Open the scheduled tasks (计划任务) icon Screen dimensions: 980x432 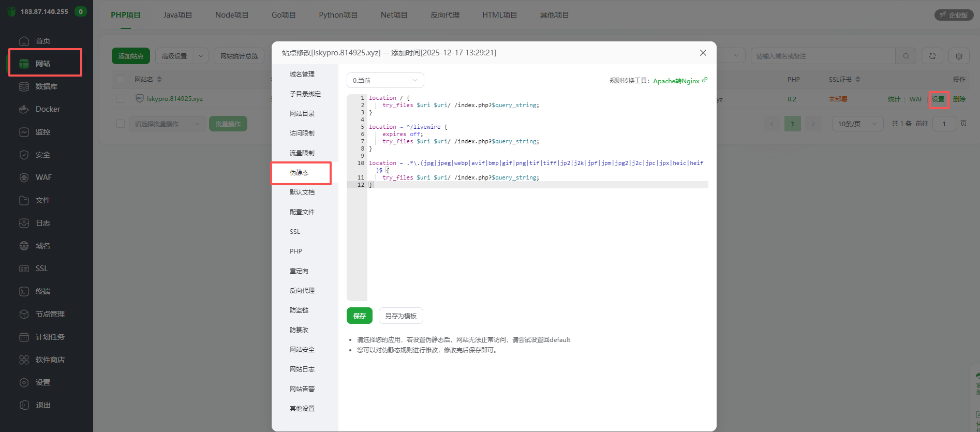[24, 337]
